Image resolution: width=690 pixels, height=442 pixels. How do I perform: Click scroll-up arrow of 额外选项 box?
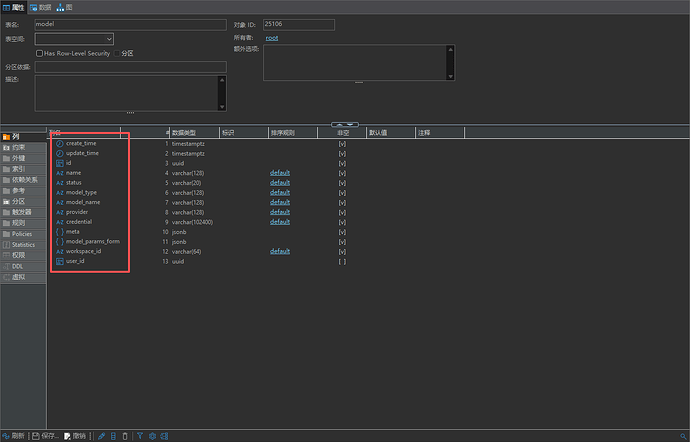(450, 49)
